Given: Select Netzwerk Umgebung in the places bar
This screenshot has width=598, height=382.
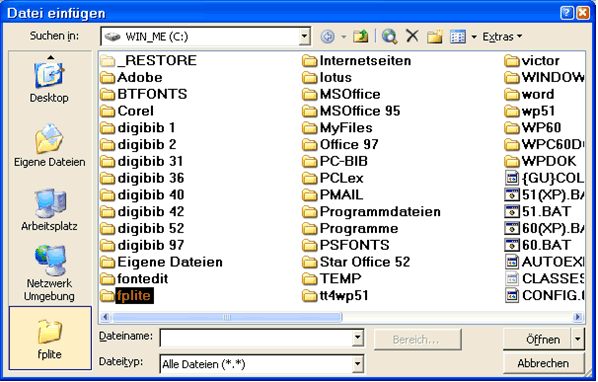Looking at the screenshot, I should coord(50,274).
